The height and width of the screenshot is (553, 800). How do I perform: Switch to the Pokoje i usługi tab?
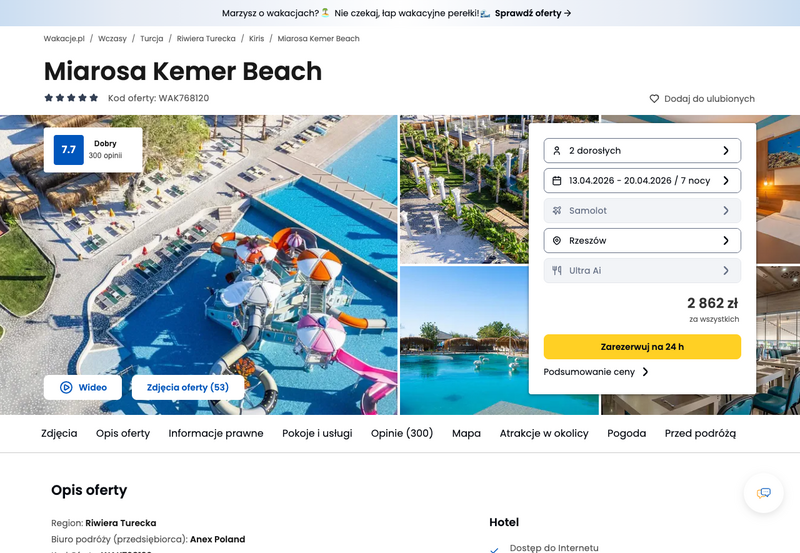(x=317, y=433)
